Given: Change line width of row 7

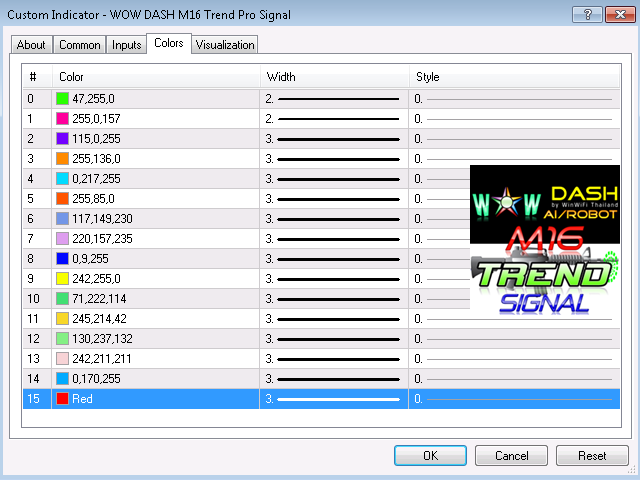Looking at the screenshot, I should click(x=334, y=239).
